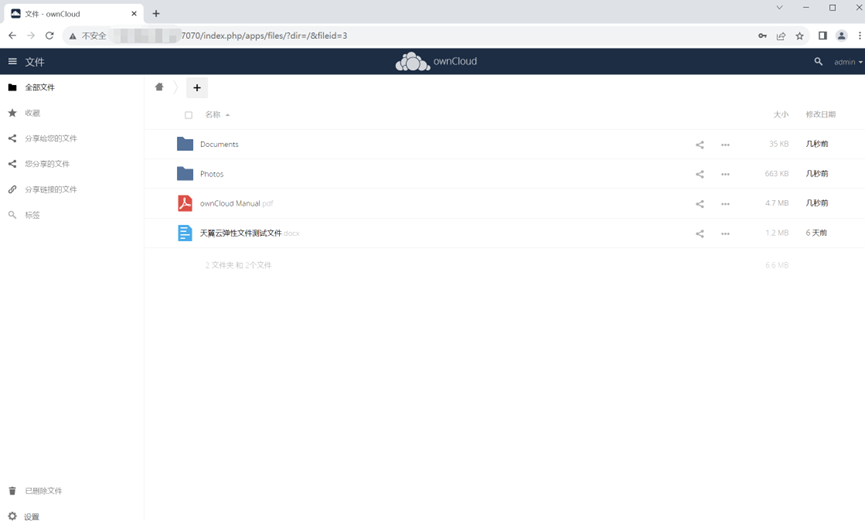Open more actions for ownCloud Manual

click(x=725, y=204)
